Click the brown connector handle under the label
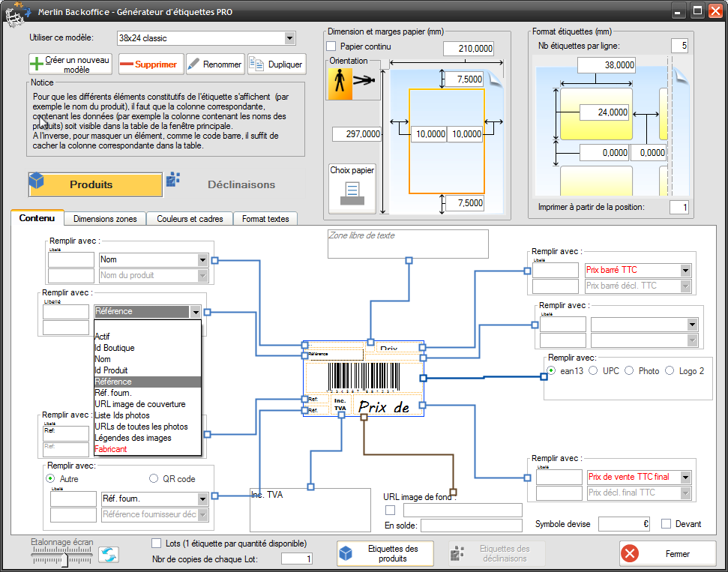 point(364,418)
